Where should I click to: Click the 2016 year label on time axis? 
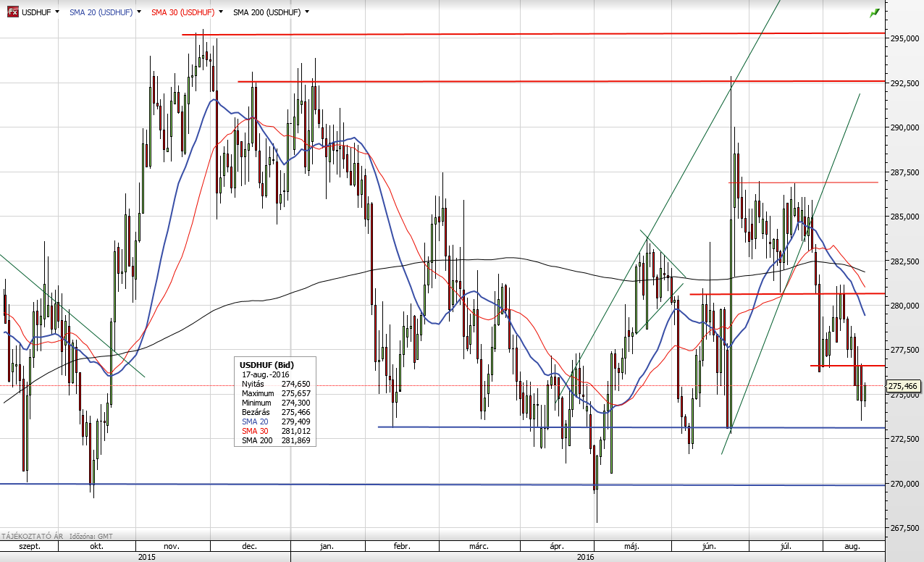point(585,557)
